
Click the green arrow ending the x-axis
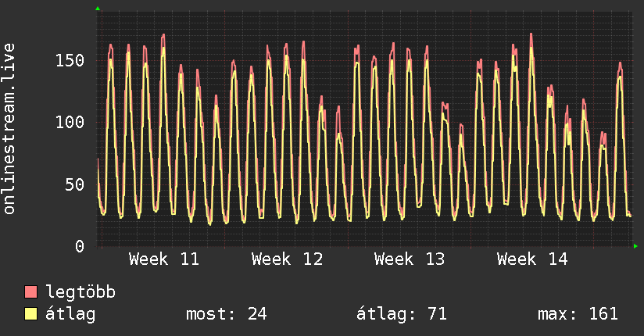point(635,246)
